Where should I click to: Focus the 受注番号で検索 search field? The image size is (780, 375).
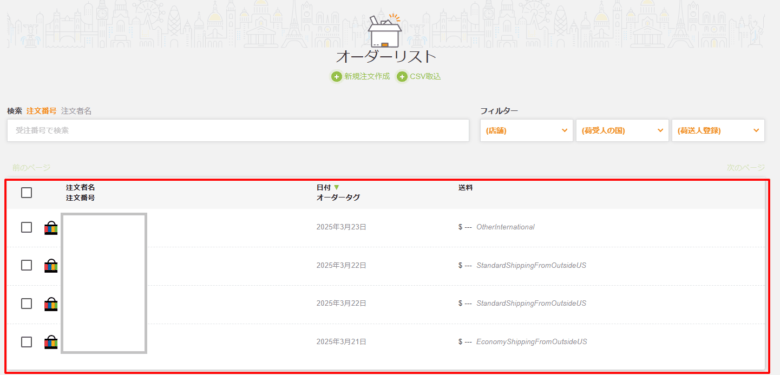coord(238,130)
